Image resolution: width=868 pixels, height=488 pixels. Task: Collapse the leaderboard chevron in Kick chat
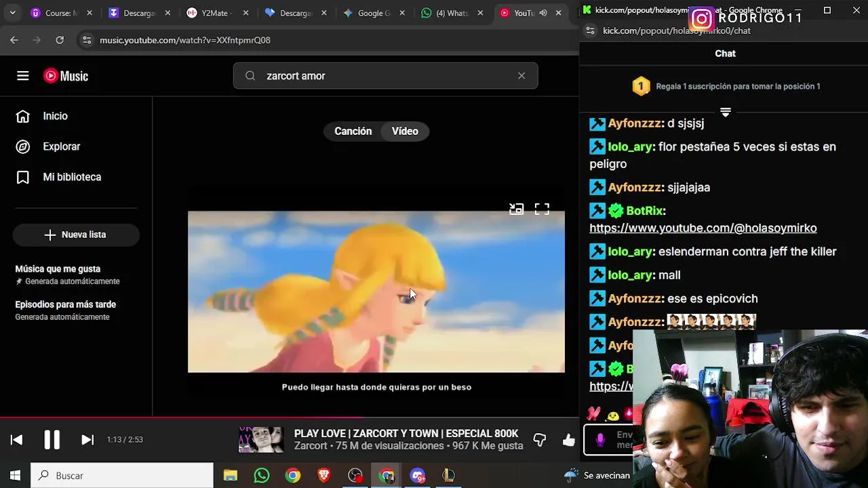click(725, 113)
